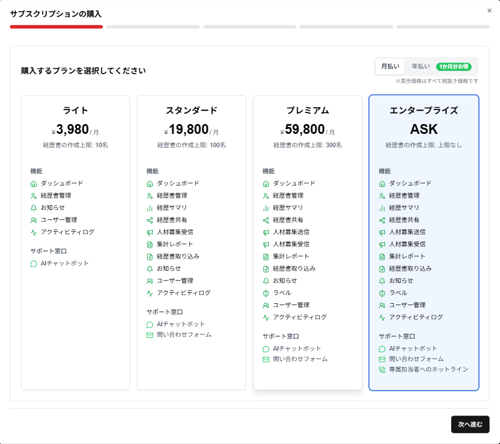
Task: Select the ライト plan card title
Action: [75, 110]
